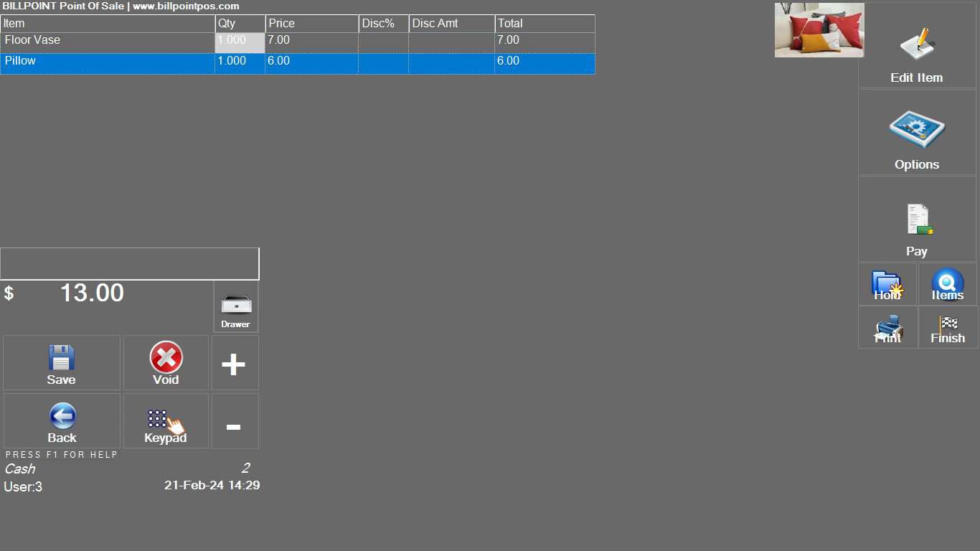This screenshot has width=980, height=551.
Task: Click the barcode entry input field
Action: pos(129,264)
